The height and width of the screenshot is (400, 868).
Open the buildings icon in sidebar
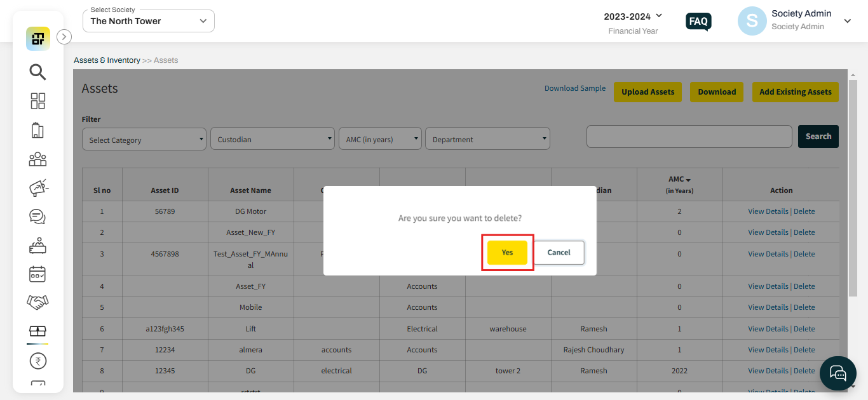37,130
